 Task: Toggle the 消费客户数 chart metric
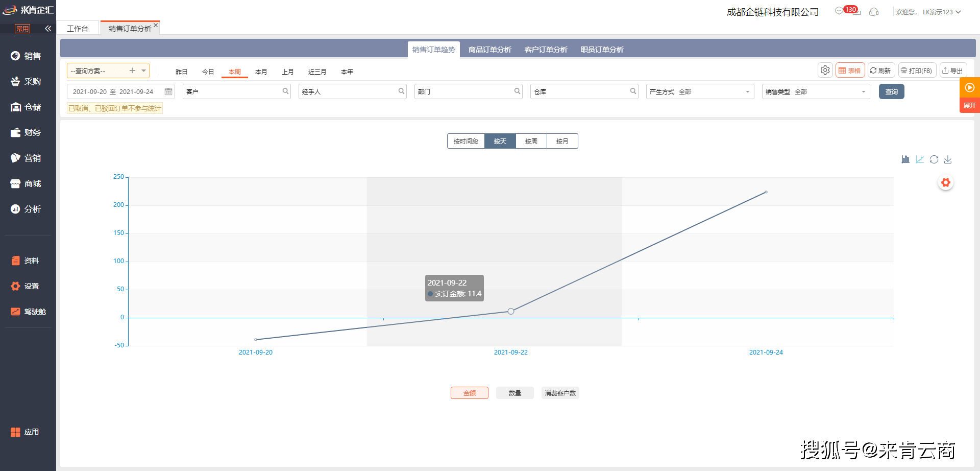pyautogui.click(x=560, y=393)
